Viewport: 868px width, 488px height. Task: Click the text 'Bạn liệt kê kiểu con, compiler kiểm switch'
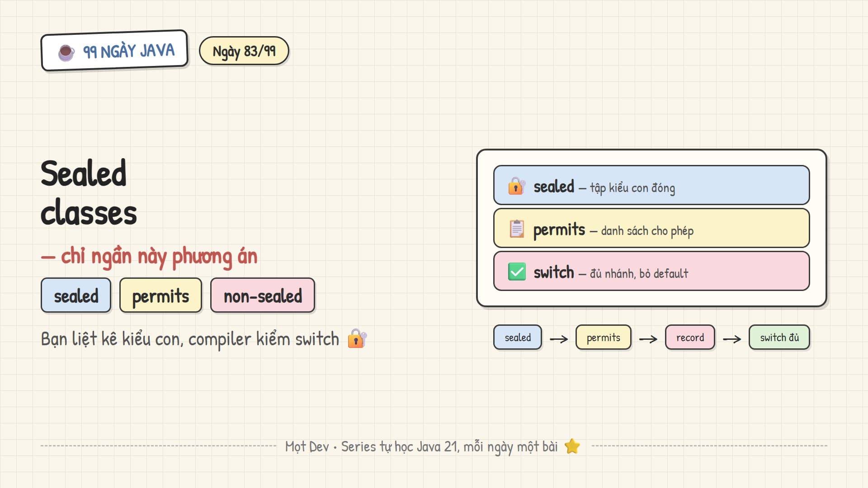[190, 339]
